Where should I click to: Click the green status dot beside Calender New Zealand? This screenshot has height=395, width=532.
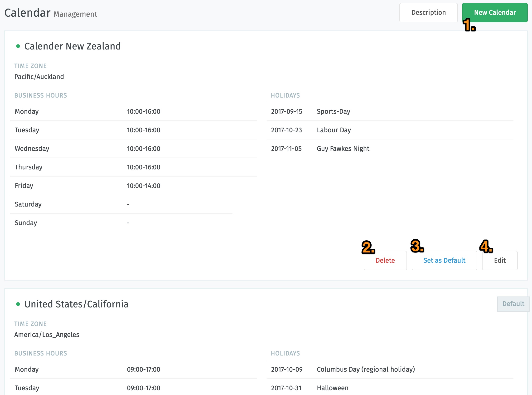coord(18,46)
